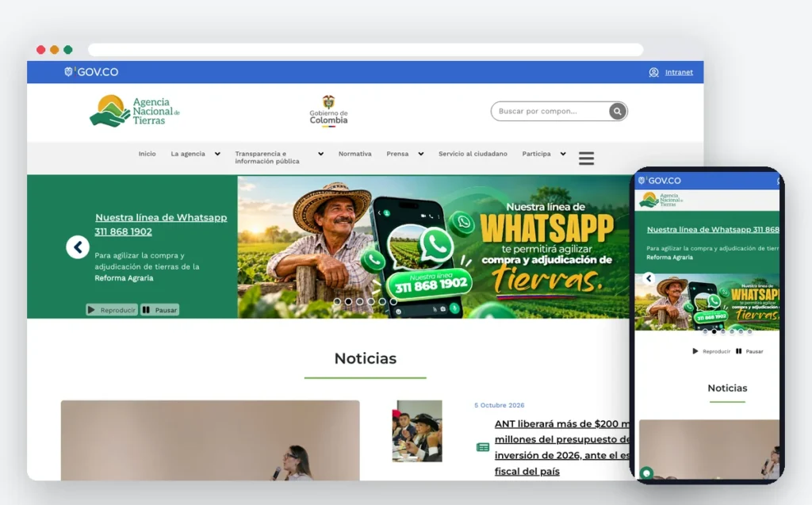This screenshot has width=812, height=505.
Task: Open the phone 'Nuestra línea de Whatsapp' link
Action: click(713, 229)
